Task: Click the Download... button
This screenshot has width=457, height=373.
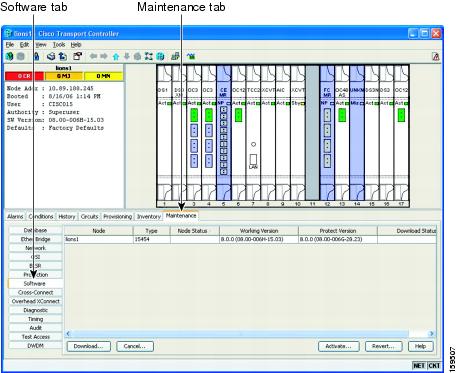Action: 88,346
